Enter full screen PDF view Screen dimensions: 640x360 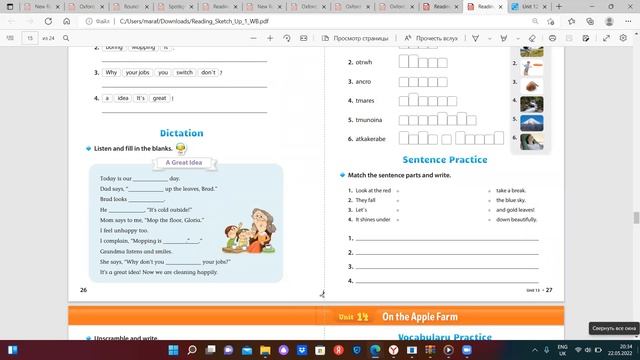tap(607, 38)
